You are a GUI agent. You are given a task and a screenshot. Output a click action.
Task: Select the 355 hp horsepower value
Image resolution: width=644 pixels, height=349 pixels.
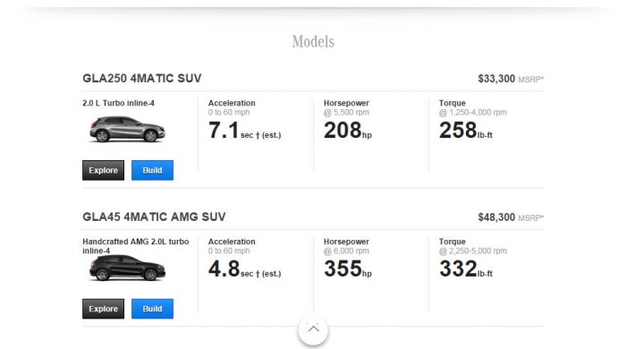(x=347, y=268)
